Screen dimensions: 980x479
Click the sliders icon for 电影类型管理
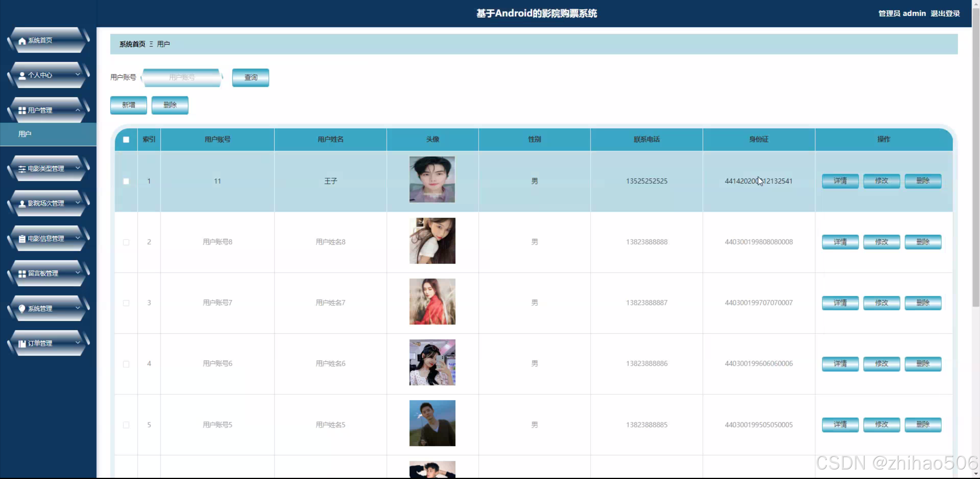tap(22, 169)
